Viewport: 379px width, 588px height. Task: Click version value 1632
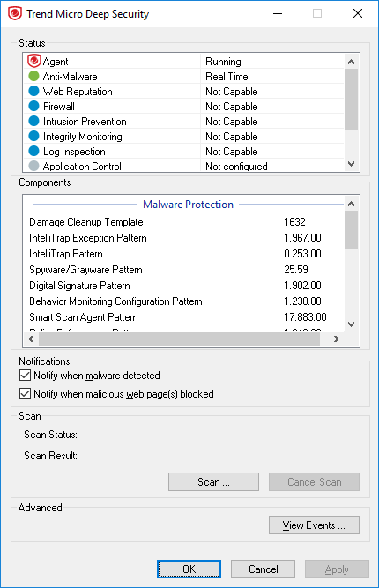[294, 222]
